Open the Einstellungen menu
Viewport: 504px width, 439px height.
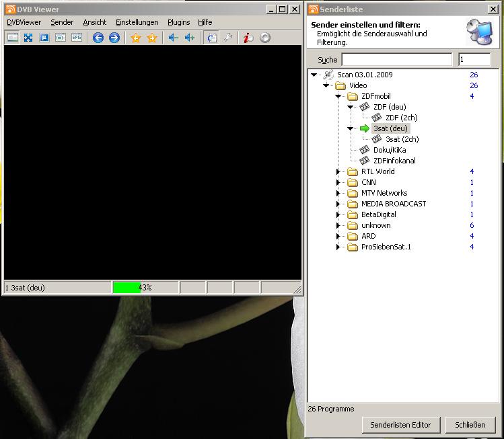click(x=137, y=22)
